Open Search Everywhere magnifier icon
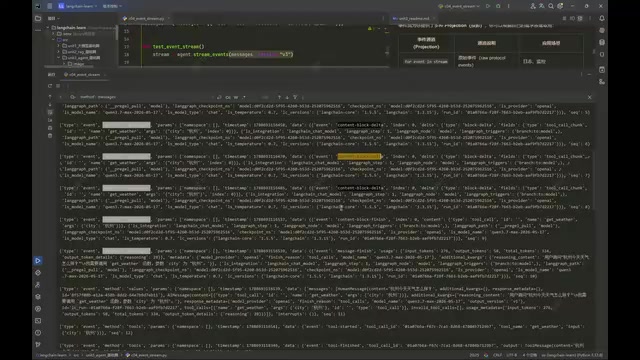Viewport: 640px width, 360px height. [x=551, y=6]
